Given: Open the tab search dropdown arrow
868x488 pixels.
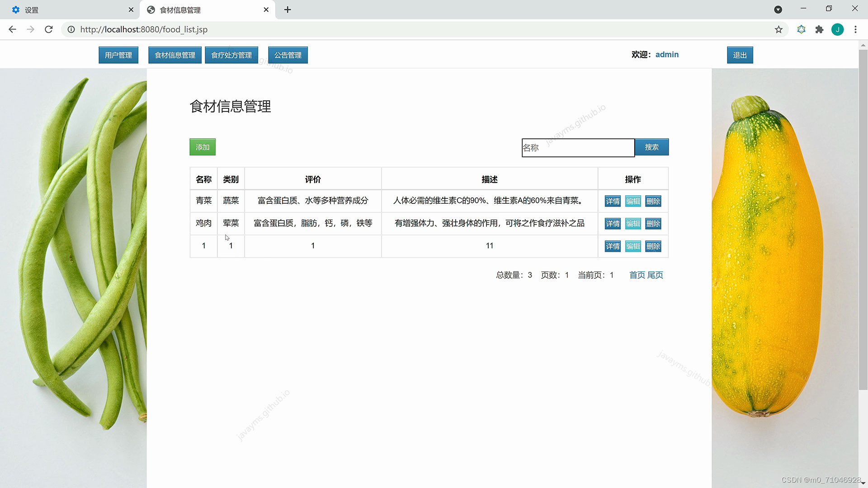Looking at the screenshot, I should tap(778, 9).
